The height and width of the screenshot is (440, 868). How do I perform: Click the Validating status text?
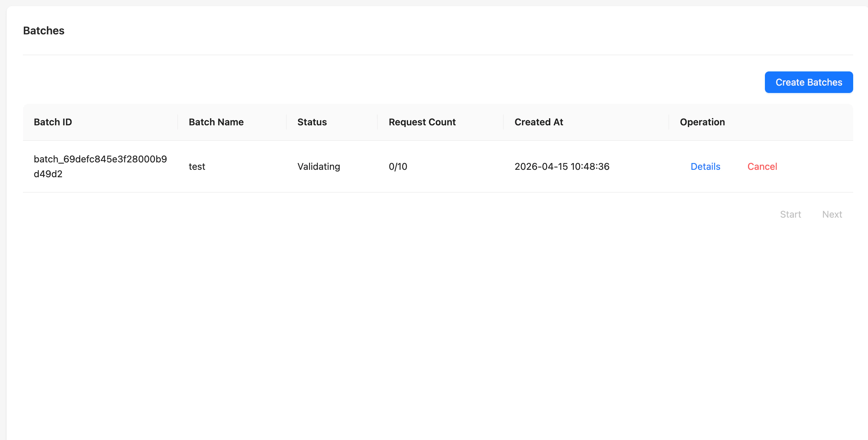click(x=318, y=166)
